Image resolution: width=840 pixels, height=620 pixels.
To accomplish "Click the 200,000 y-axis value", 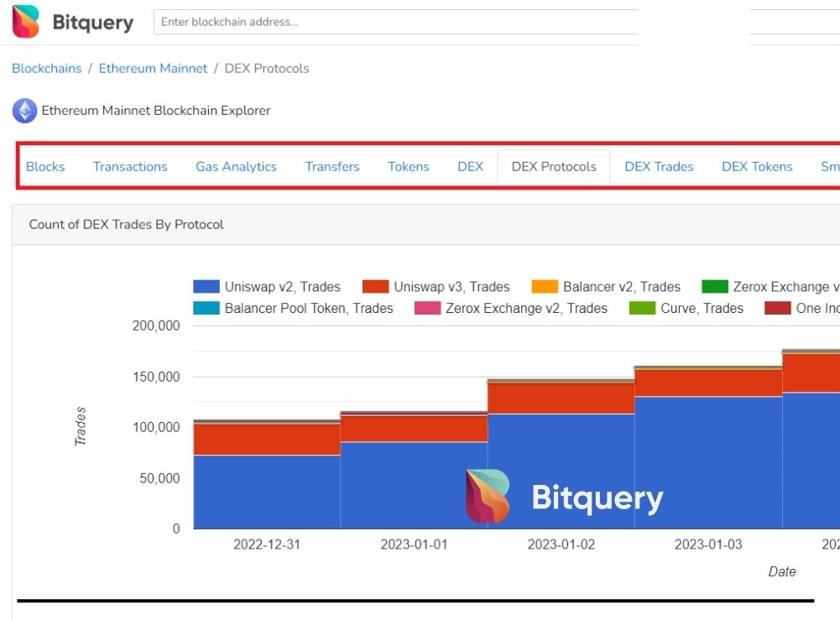I will [x=156, y=326].
